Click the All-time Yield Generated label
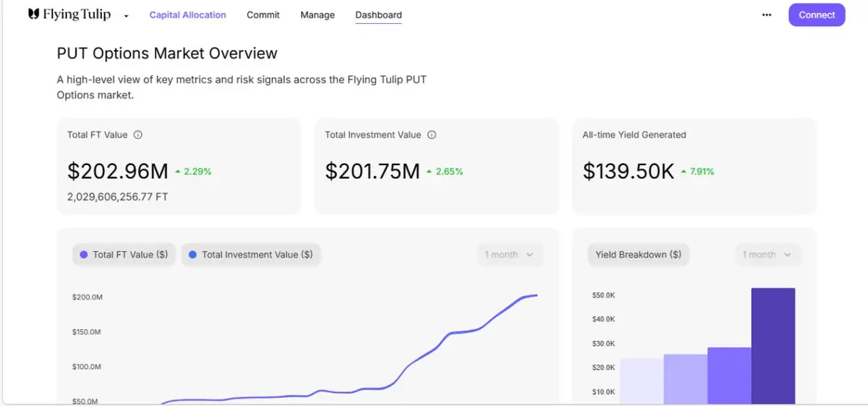This screenshot has width=868, height=406. (x=634, y=135)
